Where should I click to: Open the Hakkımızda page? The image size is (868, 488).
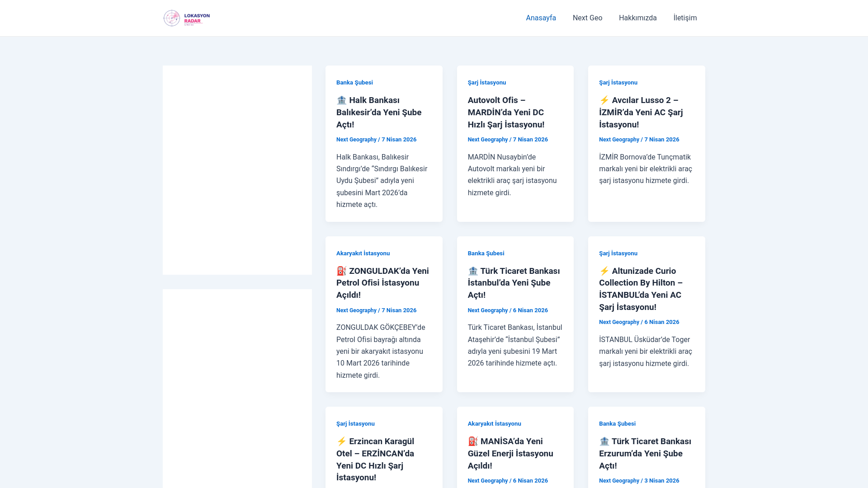coord(637,18)
